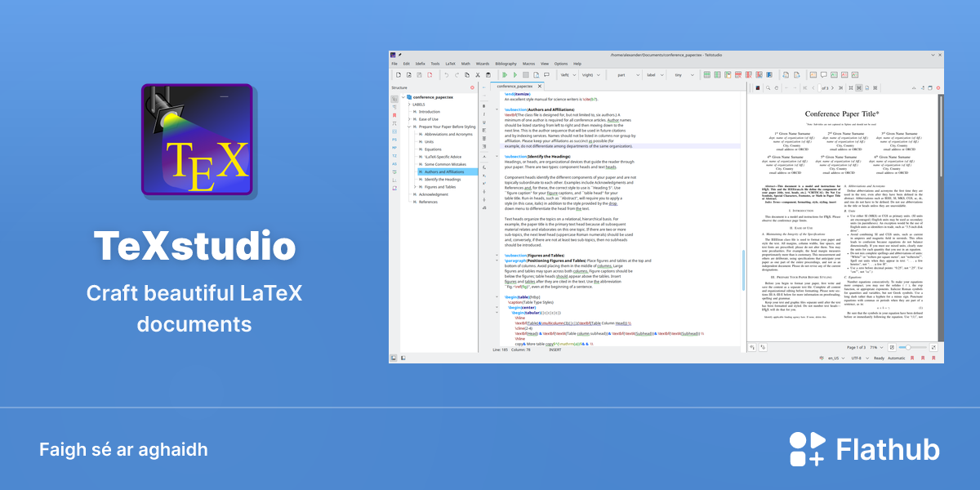Go to next page in PDF viewer
The width and height of the screenshot is (980, 490).
[832, 88]
